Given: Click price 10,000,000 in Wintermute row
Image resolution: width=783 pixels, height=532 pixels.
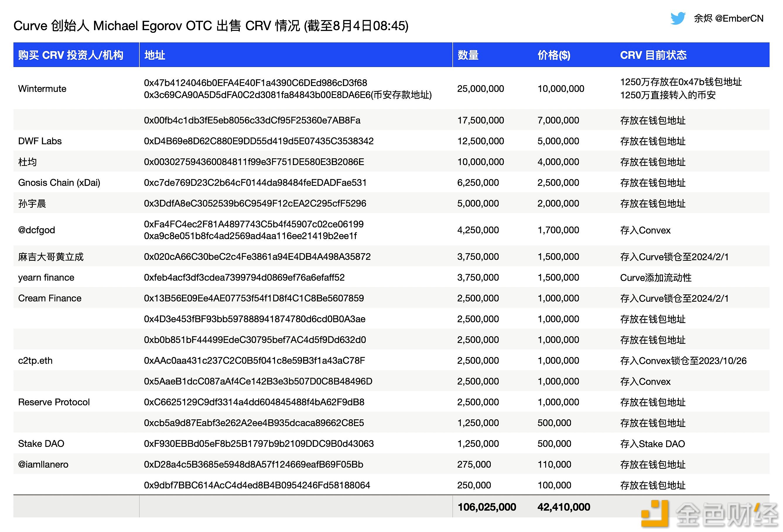Looking at the screenshot, I should [x=561, y=89].
